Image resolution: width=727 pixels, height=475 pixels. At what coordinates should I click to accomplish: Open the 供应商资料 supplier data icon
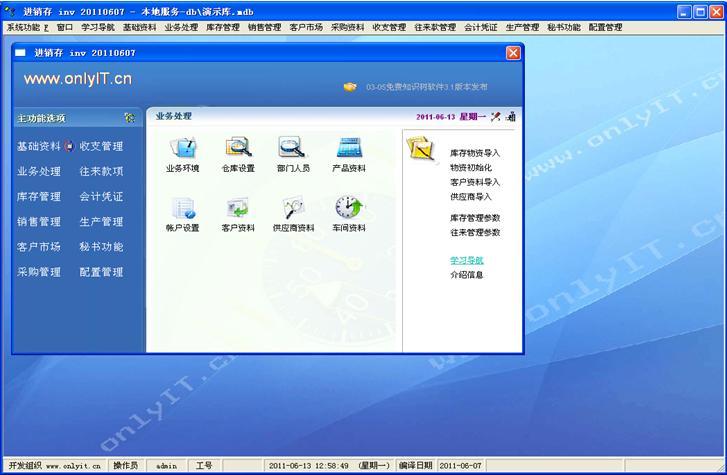pyautogui.click(x=293, y=209)
